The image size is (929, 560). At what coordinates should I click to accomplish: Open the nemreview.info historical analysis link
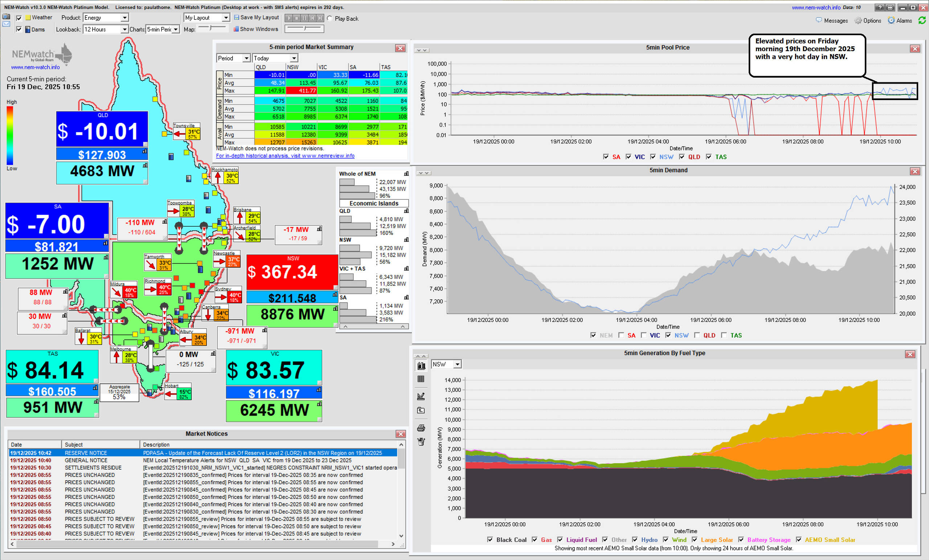285,156
